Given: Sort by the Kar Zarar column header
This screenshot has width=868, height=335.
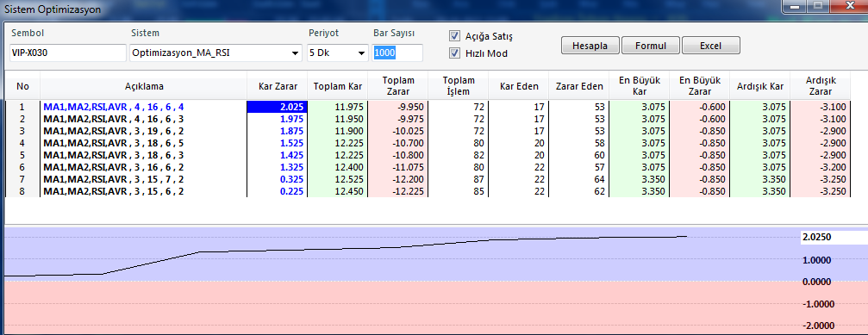Looking at the screenshot, I should (x=278, y=85).
